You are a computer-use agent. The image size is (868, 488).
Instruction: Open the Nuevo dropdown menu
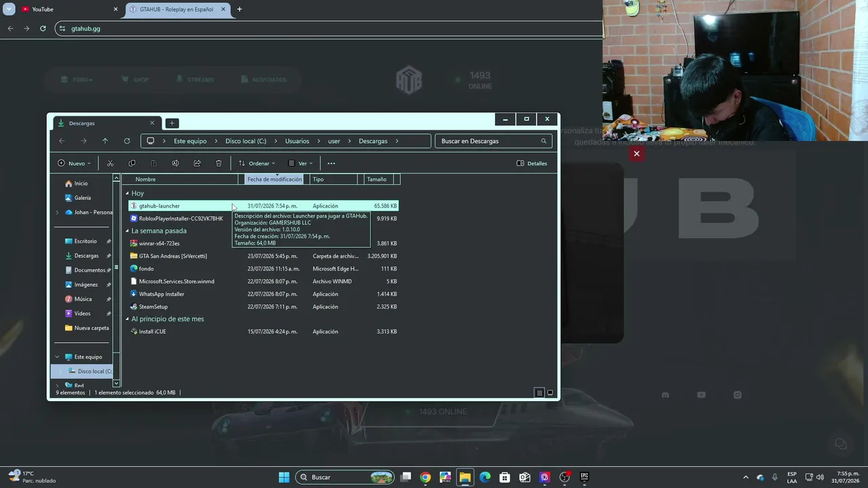pyautogui.click(x=74, y=163)
